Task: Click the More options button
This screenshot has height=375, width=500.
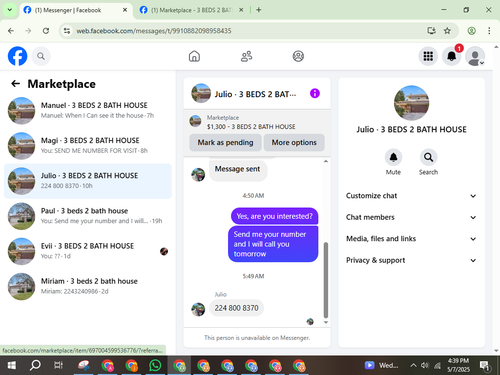Action: [294, 142]
